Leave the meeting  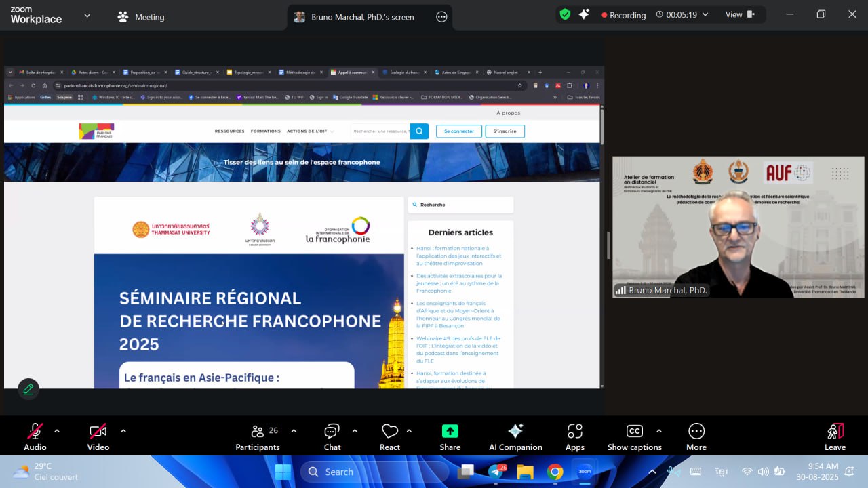pos(835,436)
